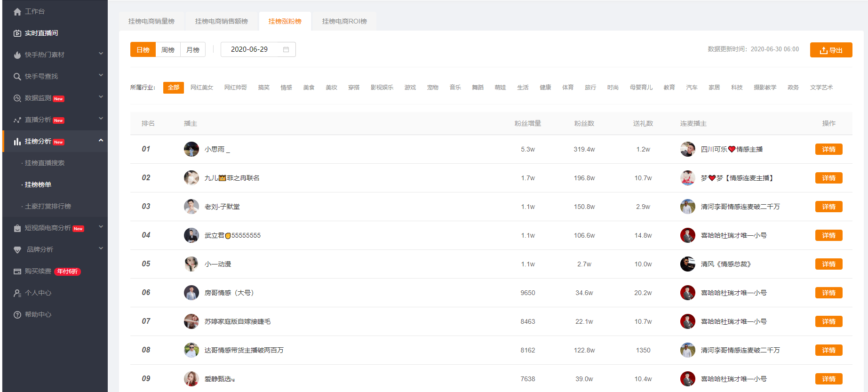Click the avatar of 梦梦【情感连麦主播】
Viewport: 868px width, 392px height.
click(x=688, y=178)
